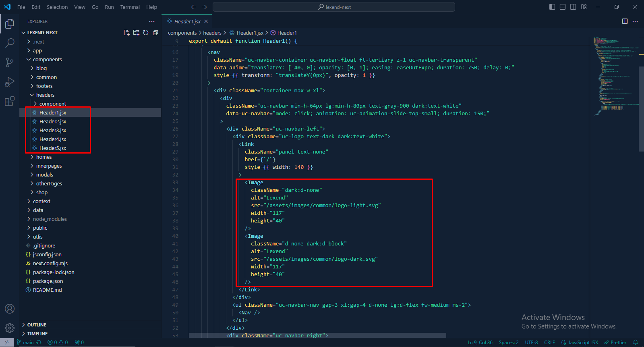Customize the editor layout
644x347 pixels.
[584, 7]
